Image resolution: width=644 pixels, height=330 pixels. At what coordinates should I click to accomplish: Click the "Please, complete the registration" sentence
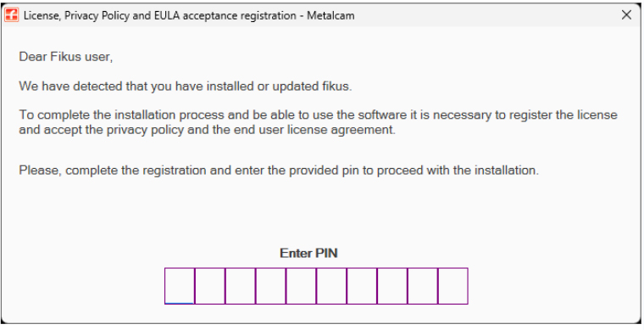point(279,171)
